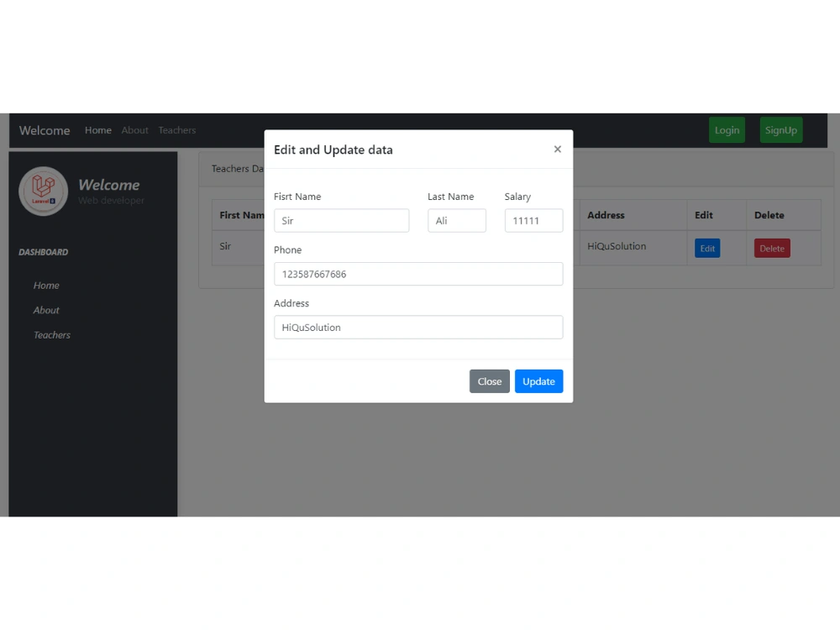Click the Salary field with value 11111
The height and width of the screenshot is (630, 840).
tap(533, 220)
